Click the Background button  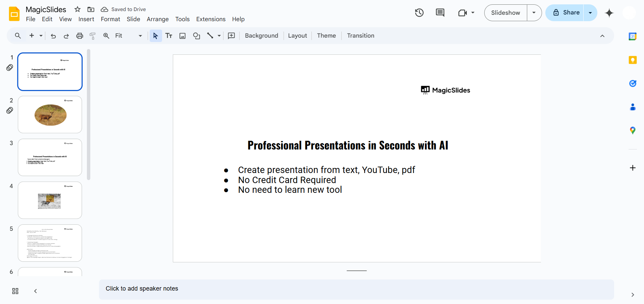pyautogui.click(x=261, y=36)
